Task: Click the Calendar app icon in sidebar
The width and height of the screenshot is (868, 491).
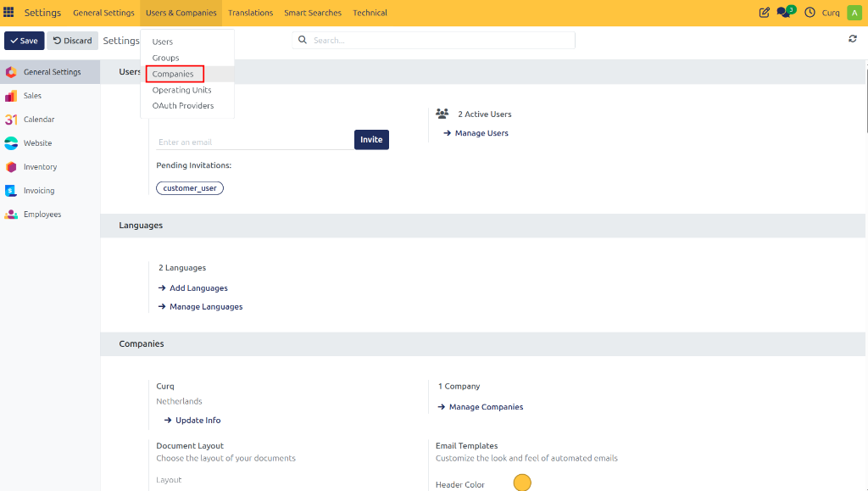Action: (x=11, y=120)
